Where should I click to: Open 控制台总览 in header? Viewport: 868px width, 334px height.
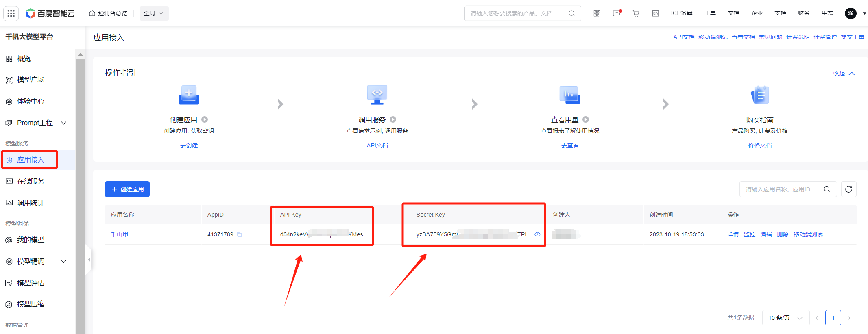coord(108,13)
